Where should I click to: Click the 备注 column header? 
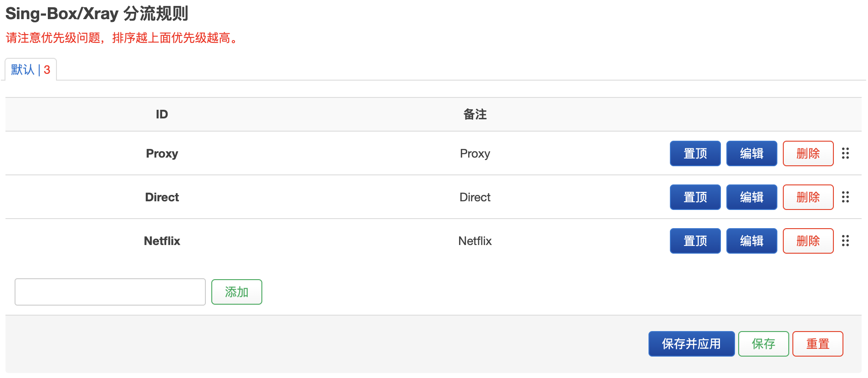point(475,114)
